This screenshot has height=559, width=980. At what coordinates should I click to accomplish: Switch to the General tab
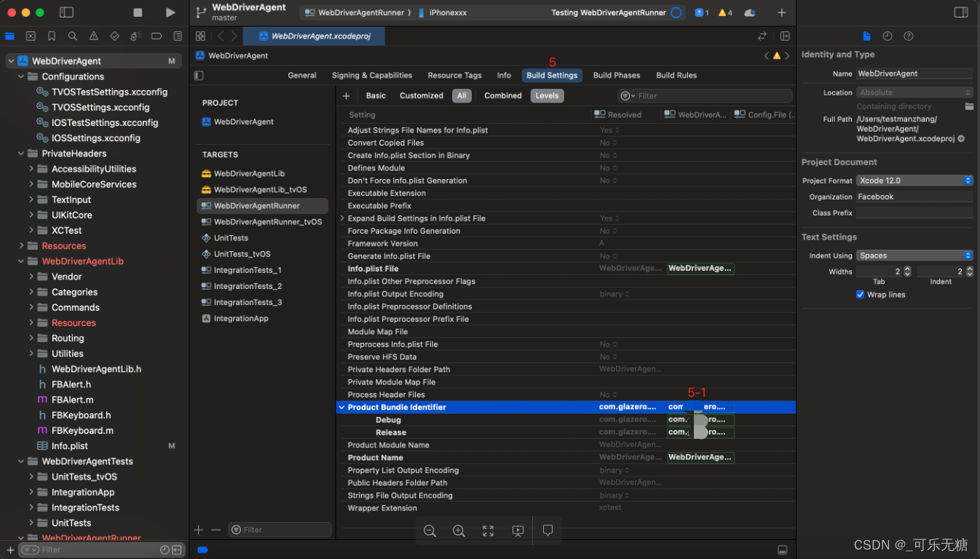(302, 75)
